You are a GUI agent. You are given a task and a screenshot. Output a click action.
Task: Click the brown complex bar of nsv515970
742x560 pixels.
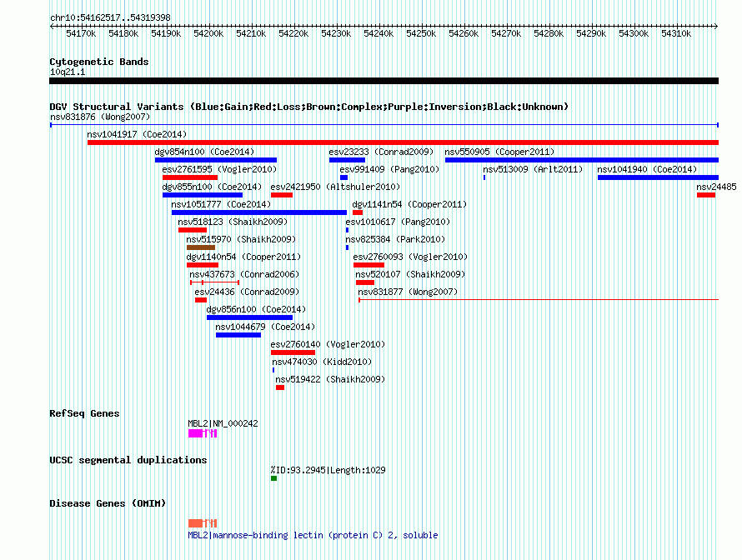tap(201, 247)
